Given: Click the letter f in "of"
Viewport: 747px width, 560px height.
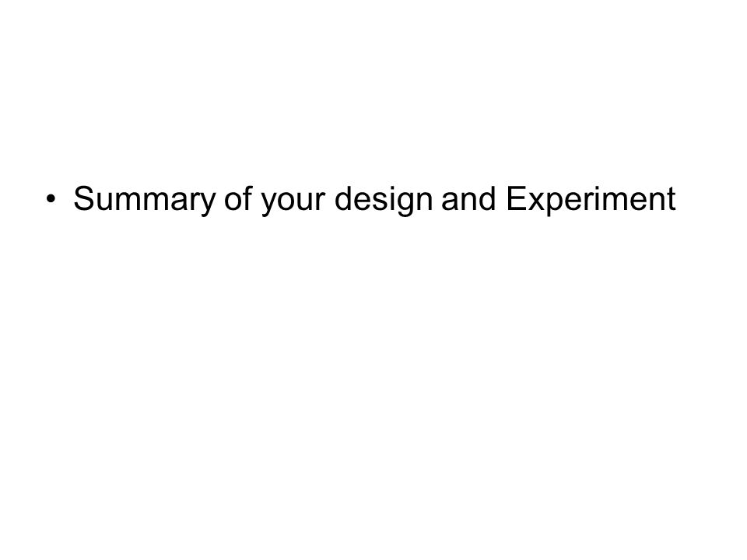Looking at the screenshot, I should point(247,197).
